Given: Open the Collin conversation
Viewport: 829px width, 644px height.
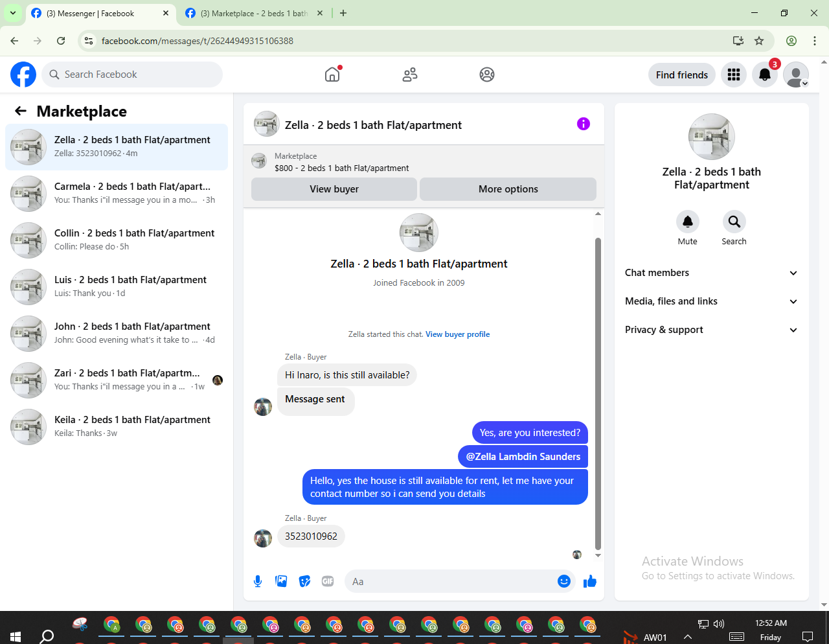Looking at the screenshot, I should click(x=117, y=240).
